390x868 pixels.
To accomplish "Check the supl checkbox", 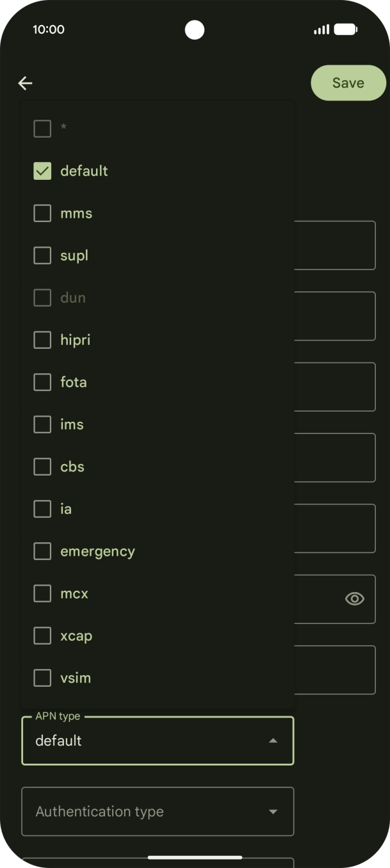I will pos(42,255).
